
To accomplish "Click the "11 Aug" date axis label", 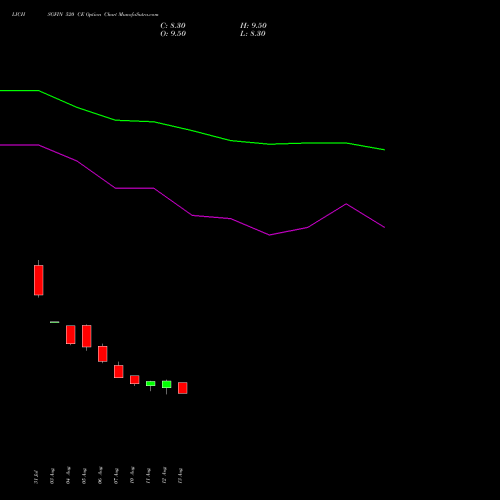I will click(x=148, y=476).
